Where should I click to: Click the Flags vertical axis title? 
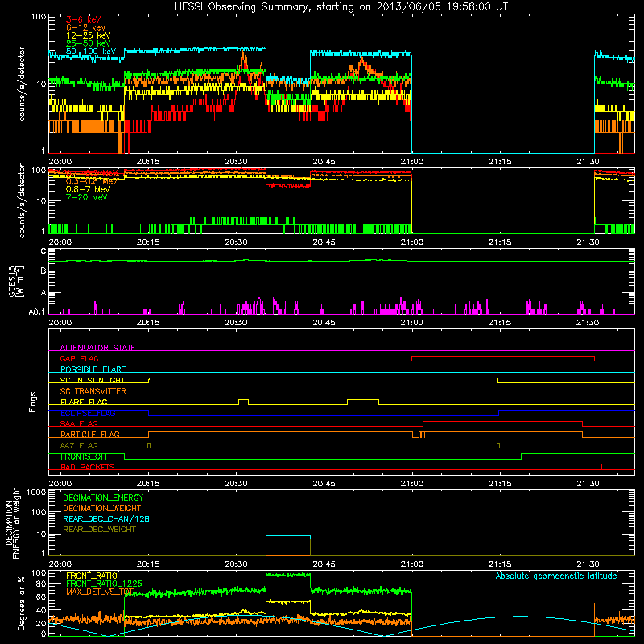tap(33, 402)
